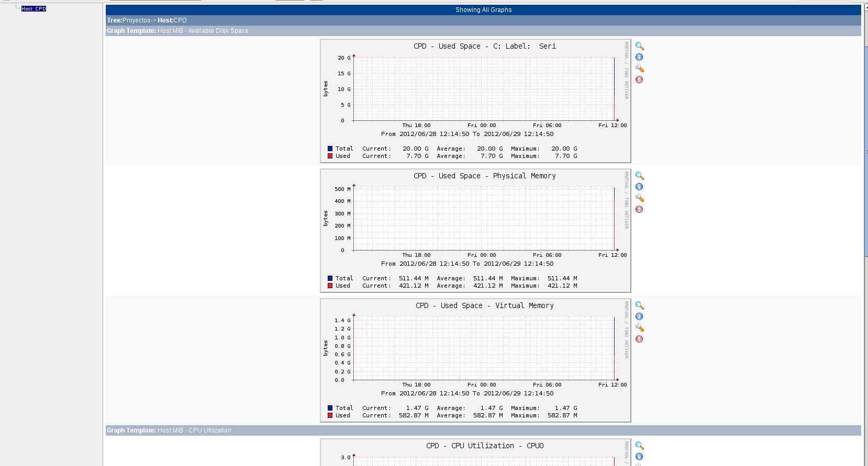Open the C: Label Seri graph image
Screen dimensions: 868x466
[475, 100]
